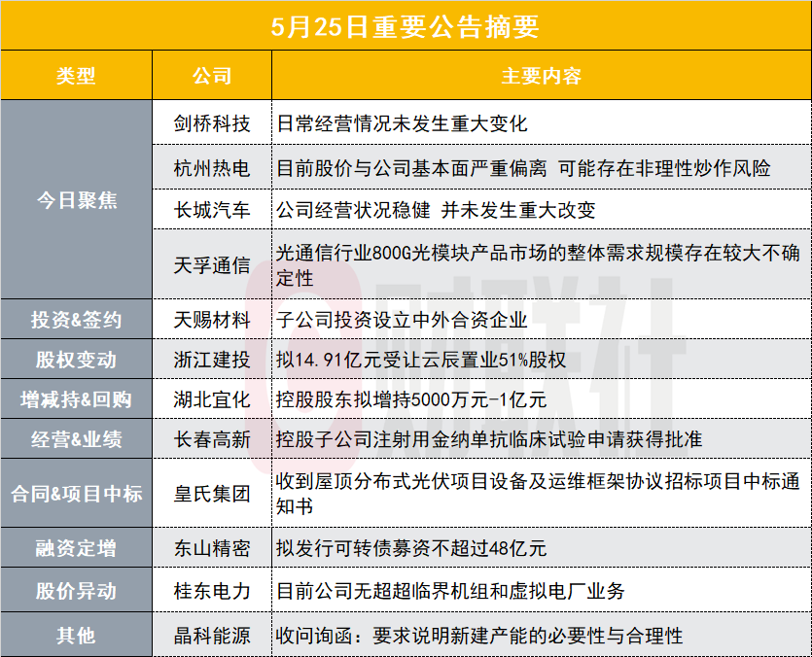Select company name 天孚通信
This screenshot has height=657, width=812.
tap(212, 265)
